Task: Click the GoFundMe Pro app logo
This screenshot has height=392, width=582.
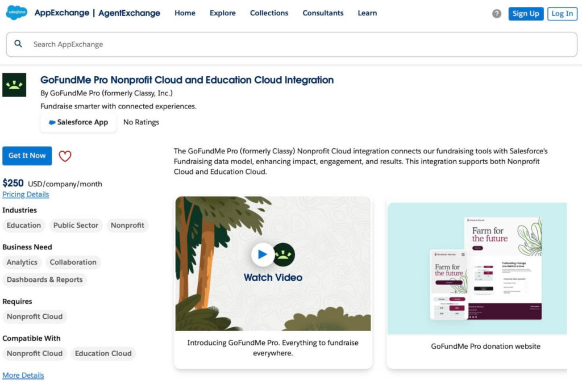Action: click(x=14, y=85)
